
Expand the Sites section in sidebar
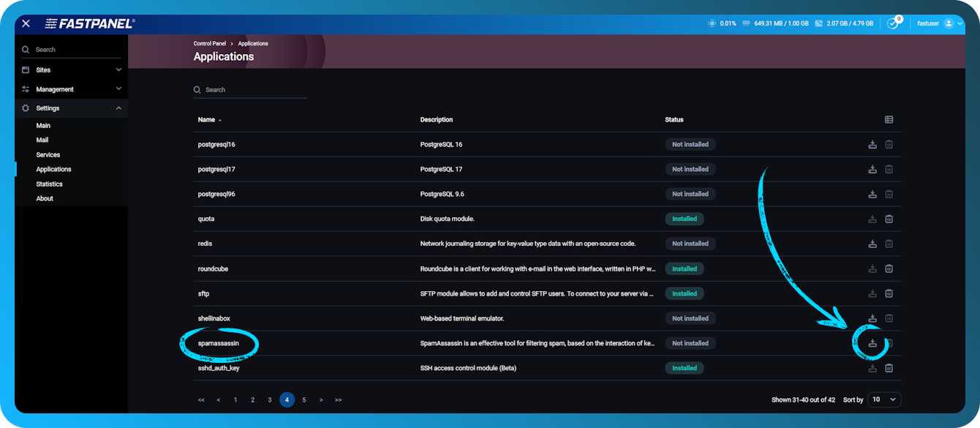(71, 70)
